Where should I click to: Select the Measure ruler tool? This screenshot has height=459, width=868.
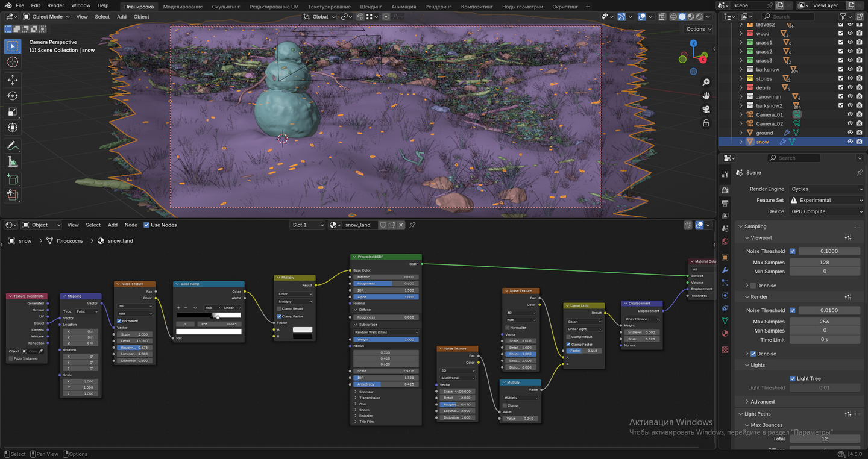pos(13,161)
